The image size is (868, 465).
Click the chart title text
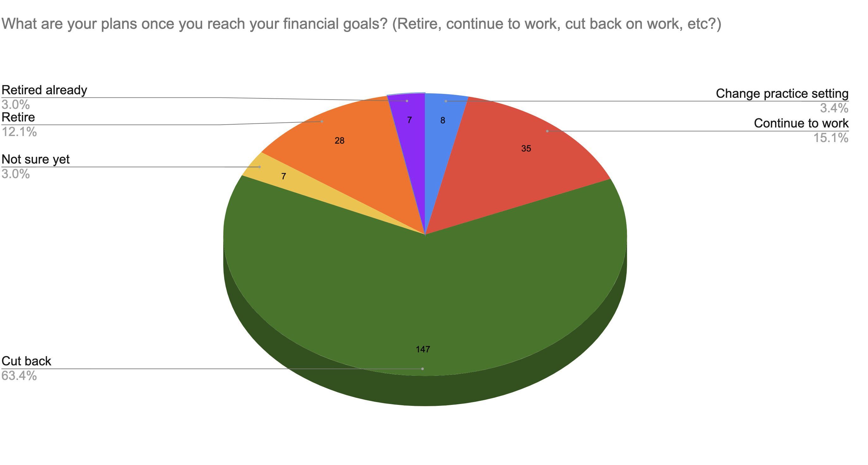click(x=361, y=24)
